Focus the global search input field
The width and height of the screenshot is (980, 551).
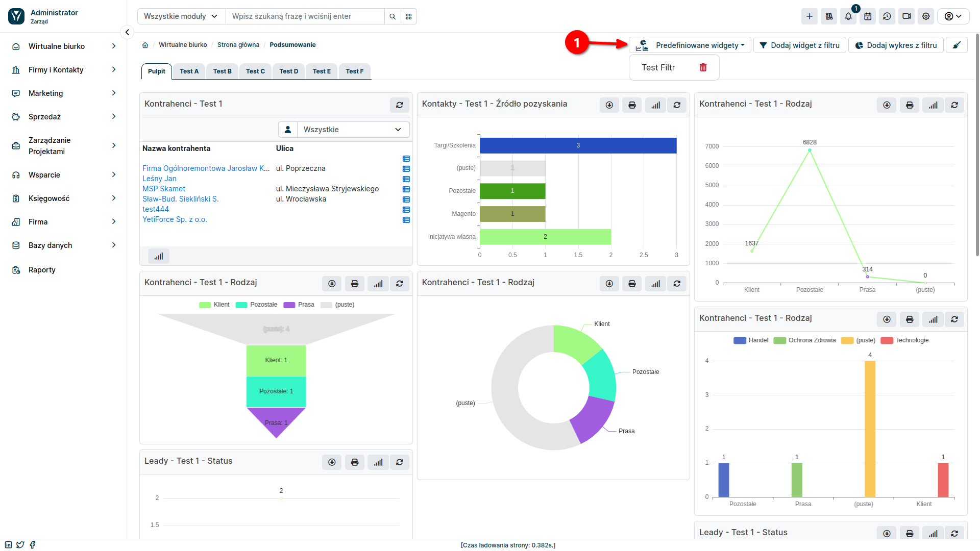click(x=305, y=16)
